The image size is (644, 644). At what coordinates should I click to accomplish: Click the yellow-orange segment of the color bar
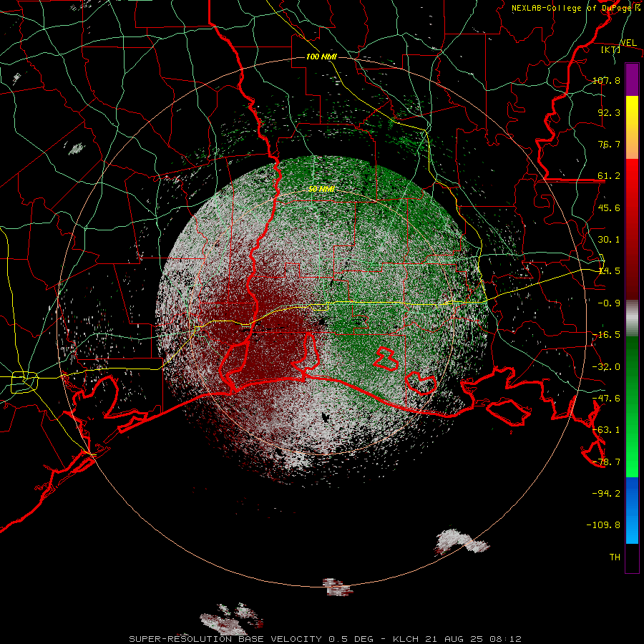click(x=632, y=127)
